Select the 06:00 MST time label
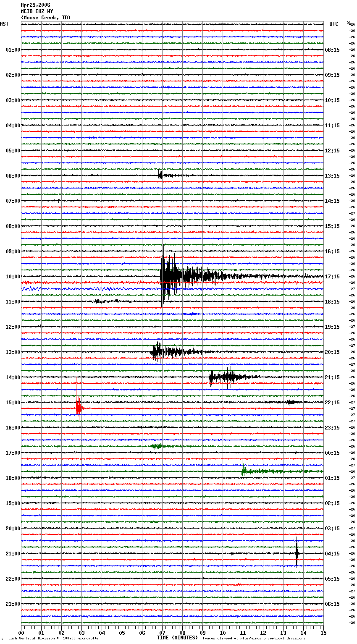 [13, 176]
